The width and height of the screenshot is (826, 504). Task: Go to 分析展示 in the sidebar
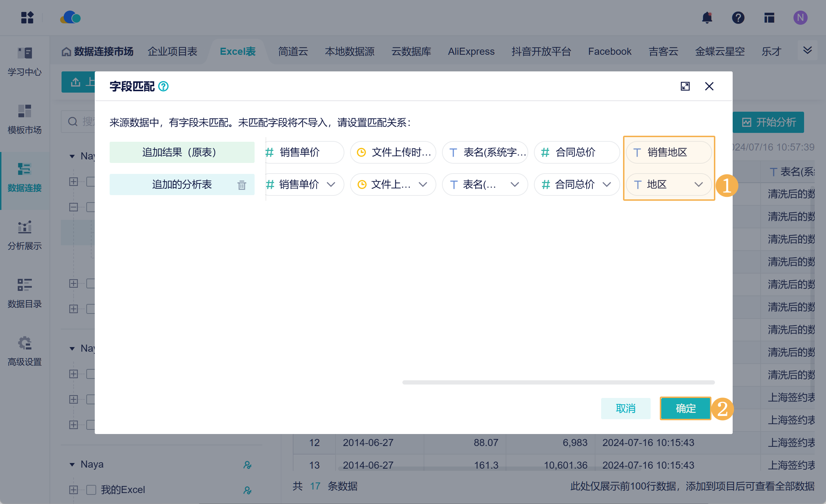click(x=25, y=235)
